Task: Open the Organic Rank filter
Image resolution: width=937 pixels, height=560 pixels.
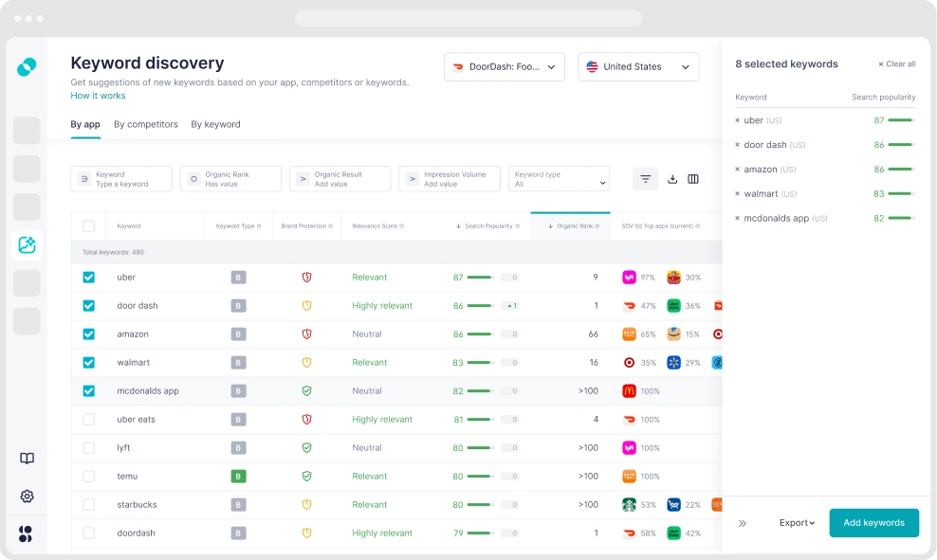Action: pyautogui.click(x=230, y=179)
